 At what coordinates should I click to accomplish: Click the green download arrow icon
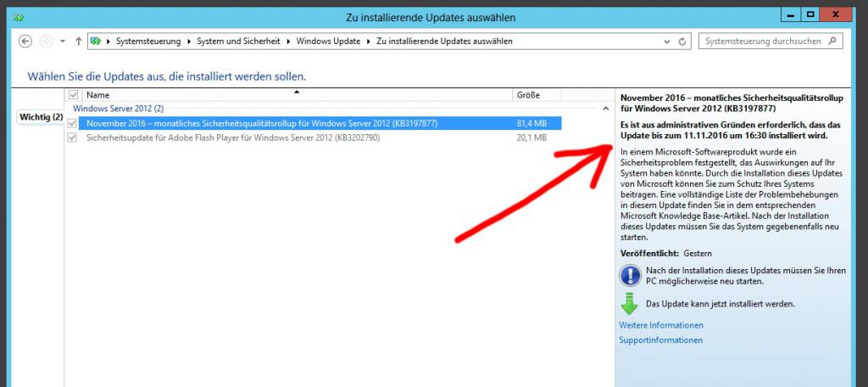coord(630,304)
